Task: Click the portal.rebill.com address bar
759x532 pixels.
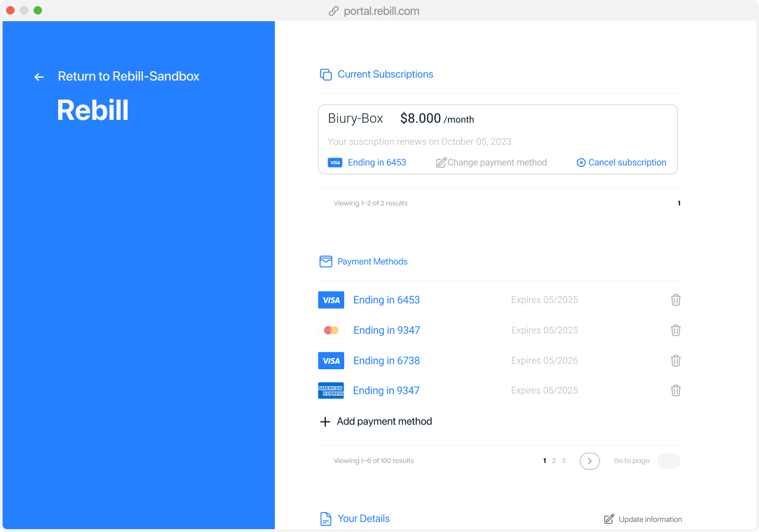Action: (x=379, y=11)
